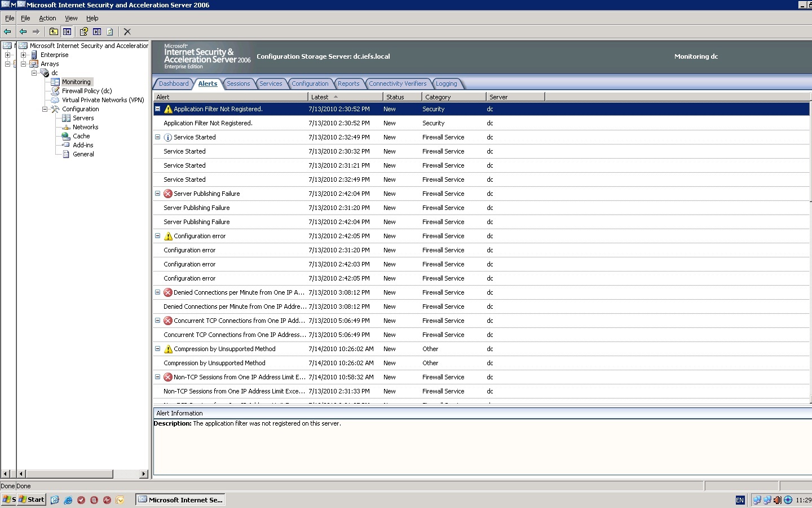Expand the Enterprise tree node
Viewport: 812px width, 508px height.
[x=24, y=55]
